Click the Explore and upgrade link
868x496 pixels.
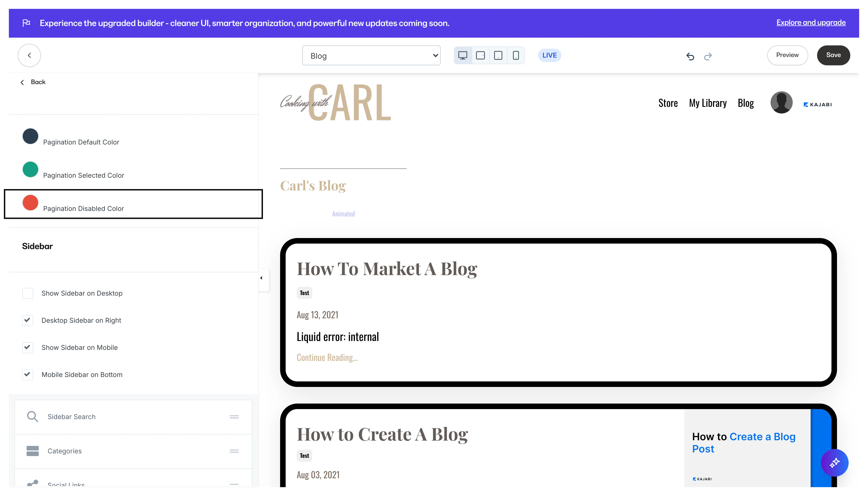811,22
